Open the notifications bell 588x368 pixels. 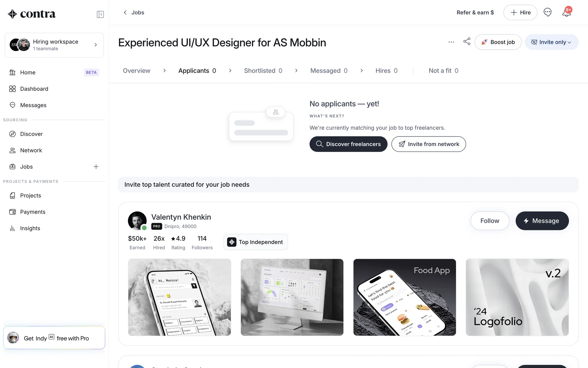(567, 12)
